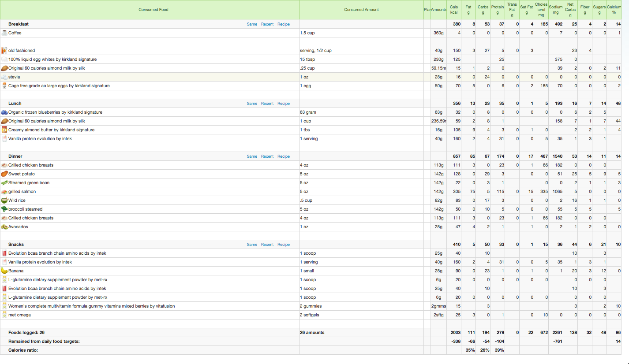Click the wild rice bowl icon
This screenshot has height=364, width=629.
[4, 201]
